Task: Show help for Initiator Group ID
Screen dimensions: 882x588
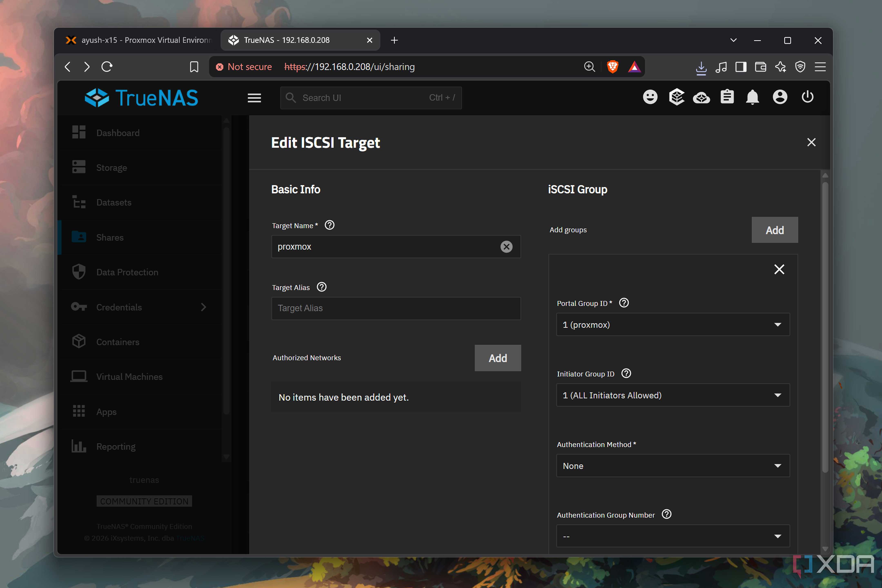Action: click(626, 373)
